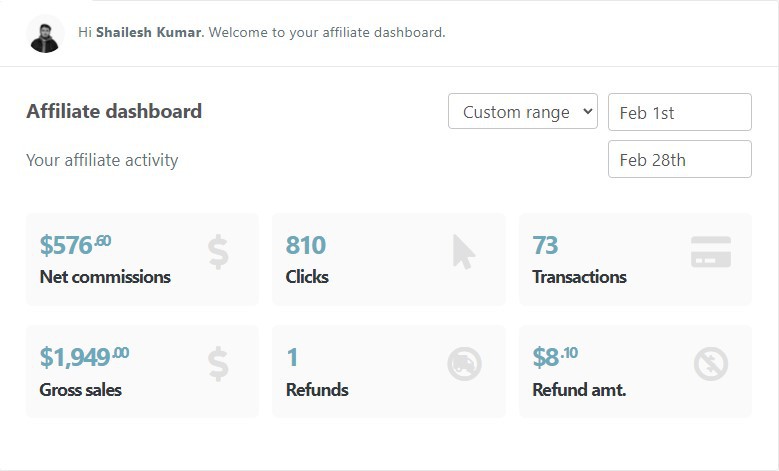
Task: Open the Custom range dropdown
Action: 523,111
